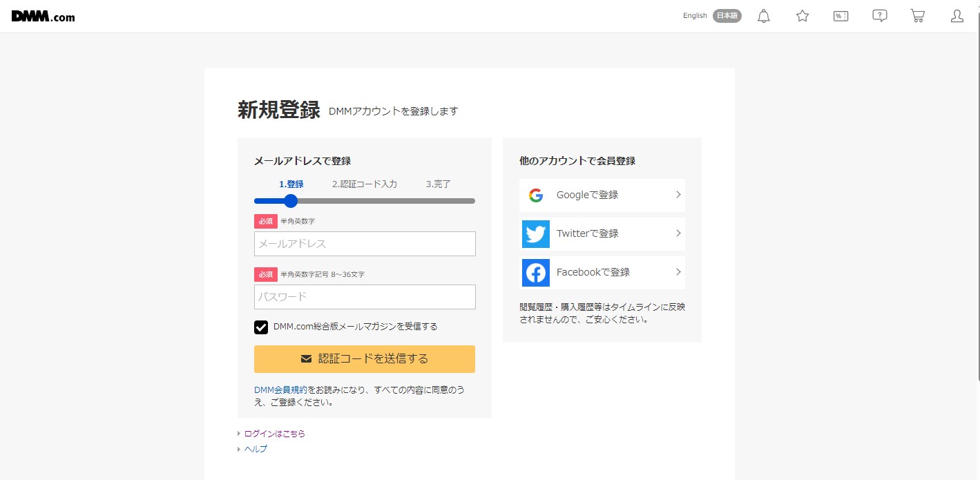This screenshot has width=980, height=480.
Task: Expand the Facebookで登録 chevron arrow
Action: [x=678, y=272]
